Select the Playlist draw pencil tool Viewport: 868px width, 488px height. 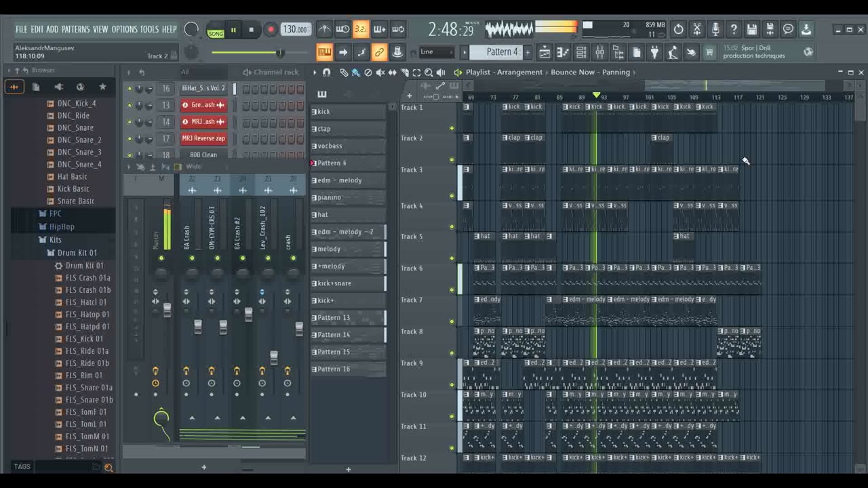tap(344, 72)
